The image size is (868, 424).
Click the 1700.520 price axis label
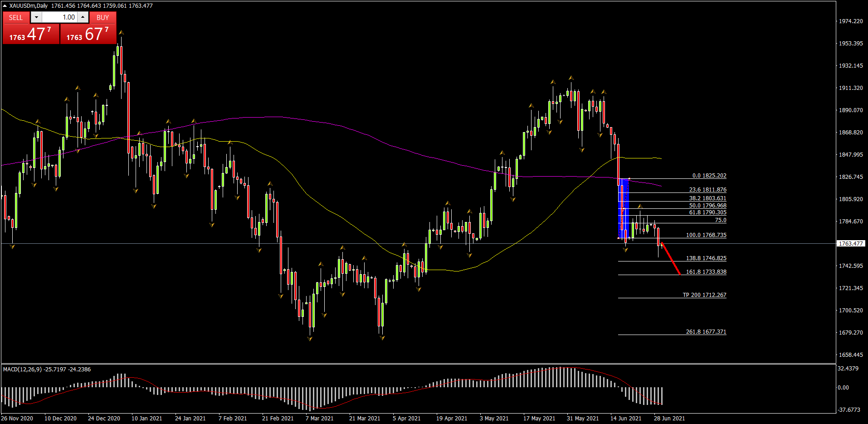[851, 311]
